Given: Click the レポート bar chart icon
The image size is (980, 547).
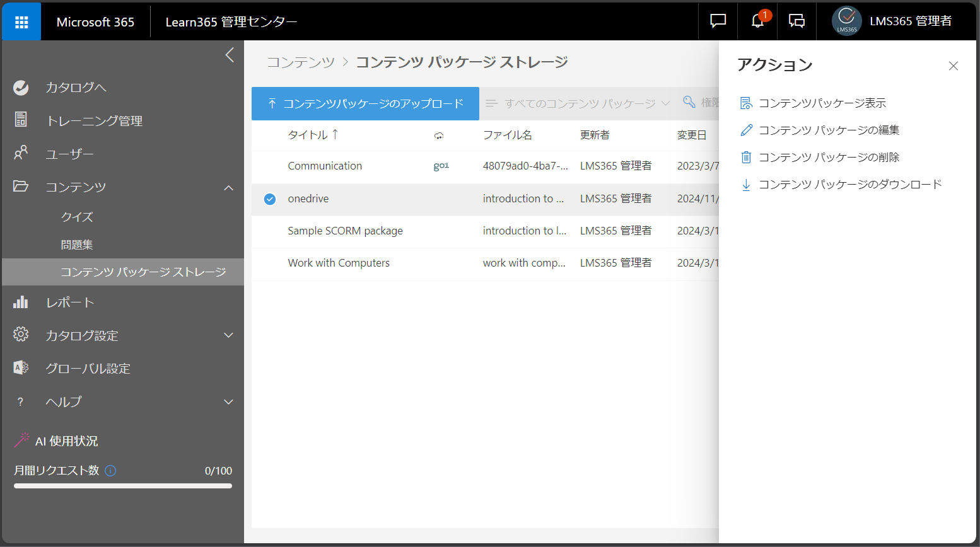Looking at the screenshot, I should [21, 302].
